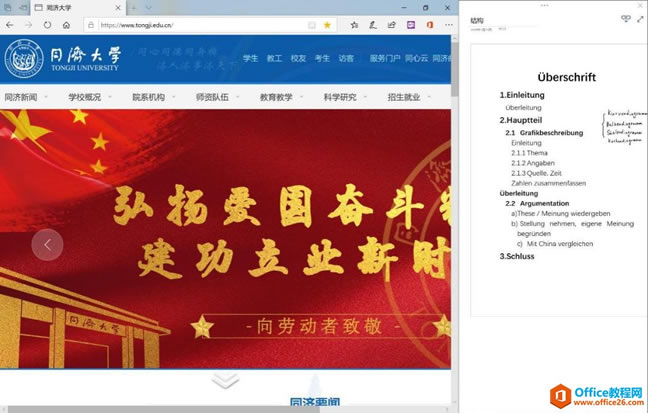Open the 院系机构 menu
This screenshot has width=648, height=413.
point(149,97)
